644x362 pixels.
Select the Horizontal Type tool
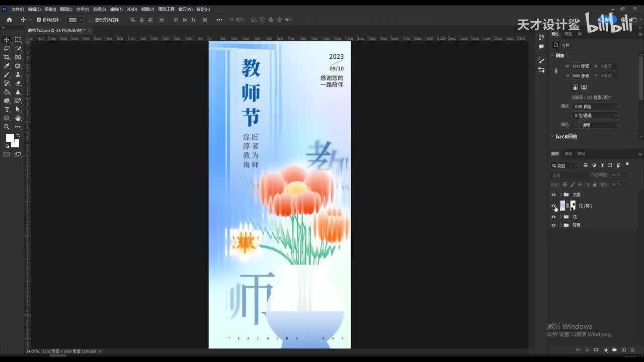tap(7, 109)
